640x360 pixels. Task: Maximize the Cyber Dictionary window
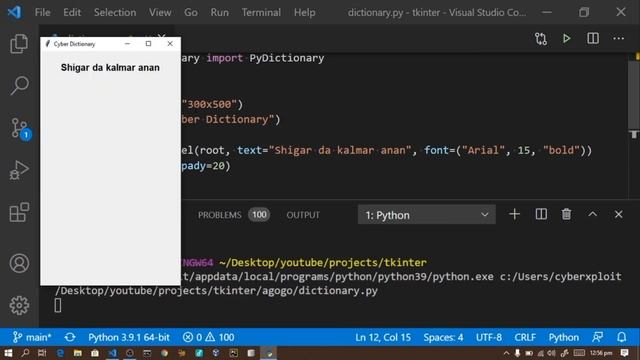(x=149, y=44)
